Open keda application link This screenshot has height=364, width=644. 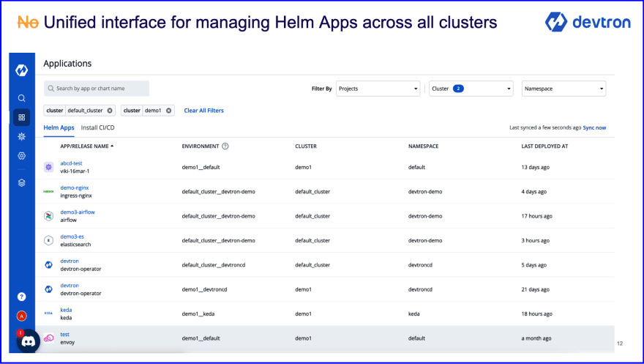tap(66, 311)
